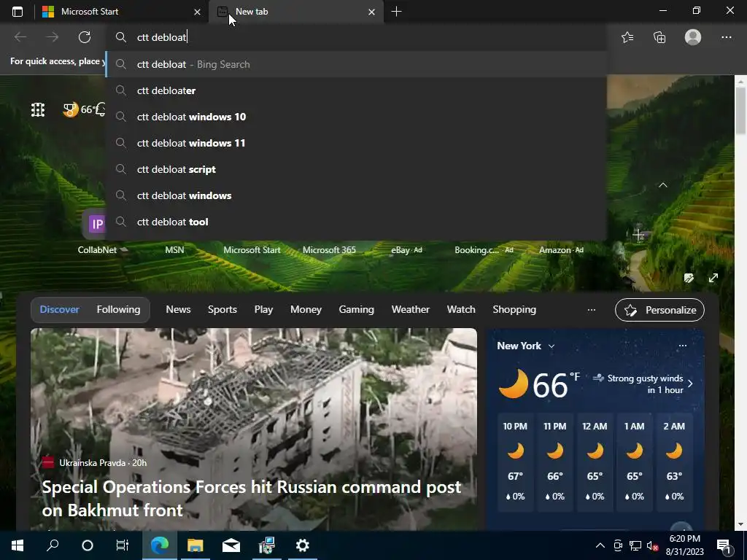Open the eBay ad quick link
Screen dimensions: 747x560
tap(406, 249)
